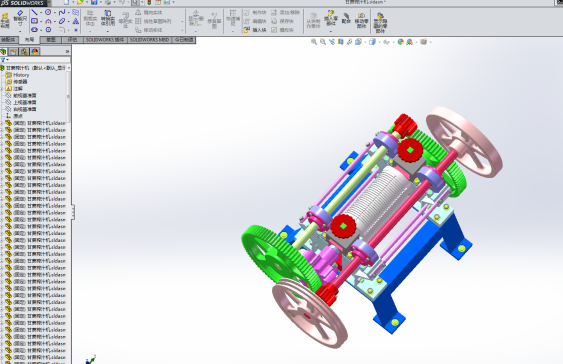Select the Polygon sketch tool

tap(48, 30)
